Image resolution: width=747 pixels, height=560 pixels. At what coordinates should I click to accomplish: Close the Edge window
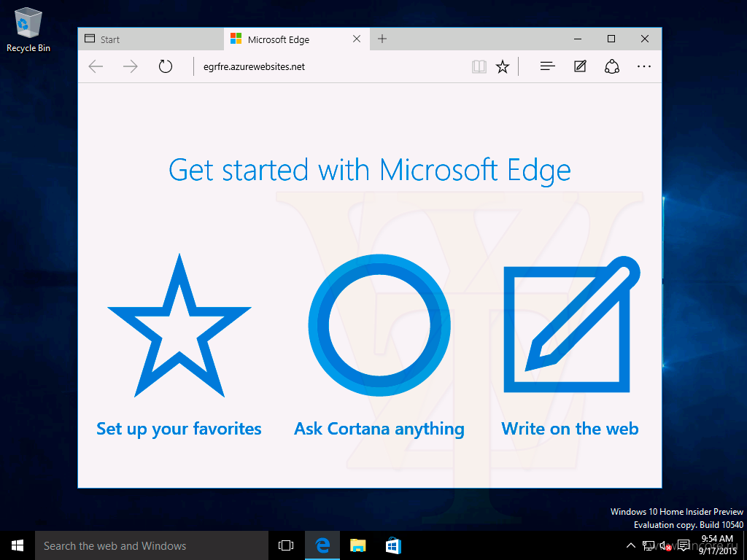coord(645,39)
